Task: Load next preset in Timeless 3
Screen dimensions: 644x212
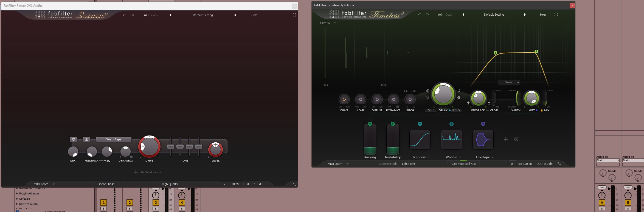Action: (x=525, y=15)
